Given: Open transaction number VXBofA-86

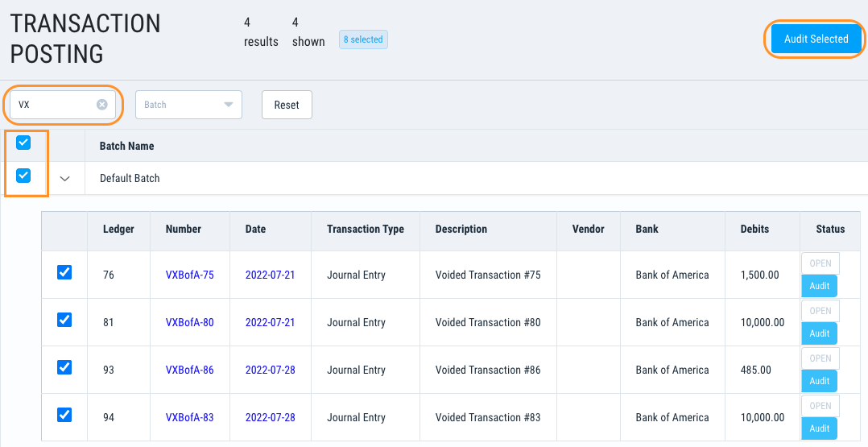Looking at the screenshot, I should tap(189, 370).
